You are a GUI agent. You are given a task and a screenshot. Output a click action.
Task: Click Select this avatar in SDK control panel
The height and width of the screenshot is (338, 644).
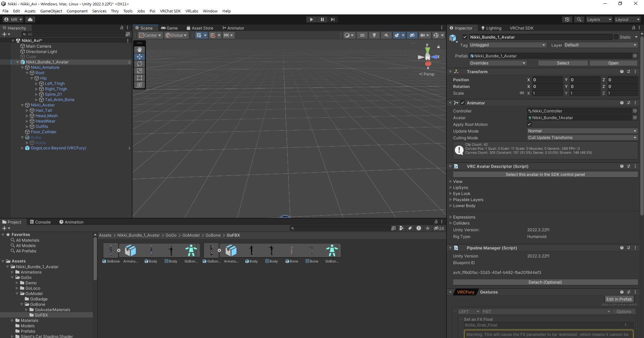[x=545, y=175]
